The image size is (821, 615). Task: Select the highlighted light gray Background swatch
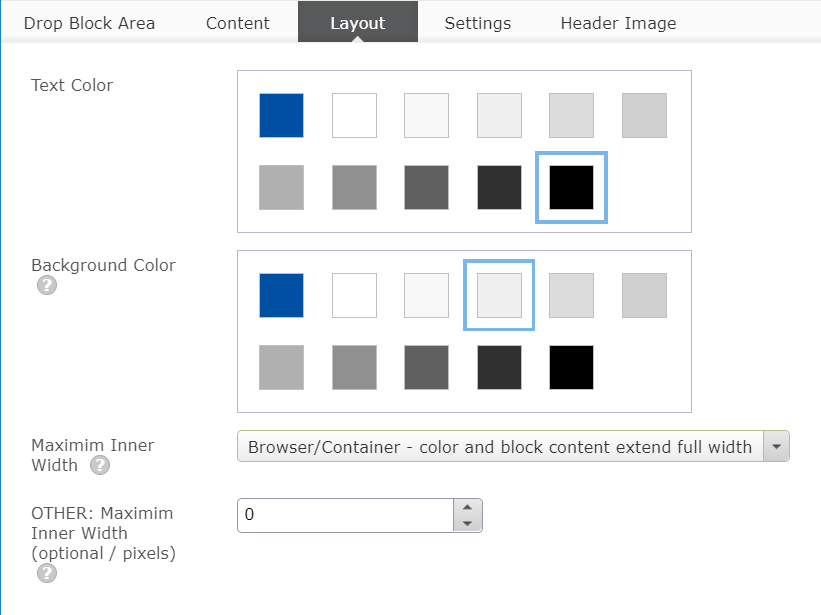[x=499, y=295]
